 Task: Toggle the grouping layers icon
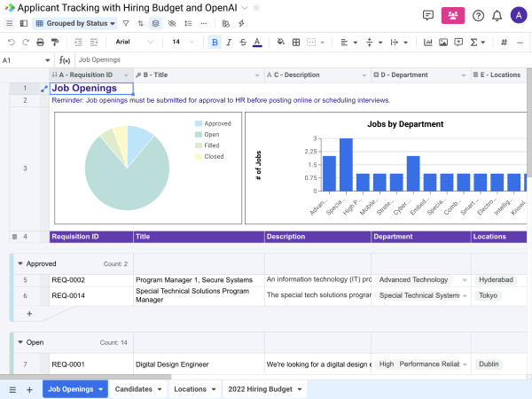(155, 23)
